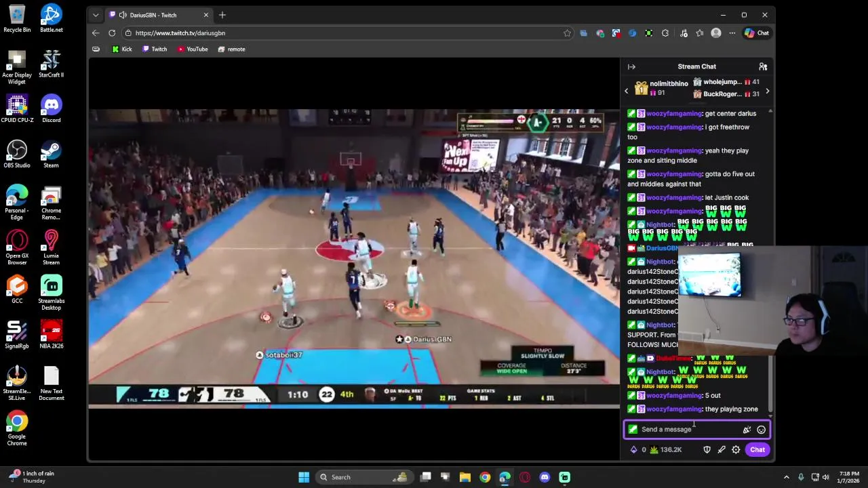Image resolution: width=868 pixels, height=488 pixels.
Task: Bookmark the page with the star icon
Action: point(567,33)
